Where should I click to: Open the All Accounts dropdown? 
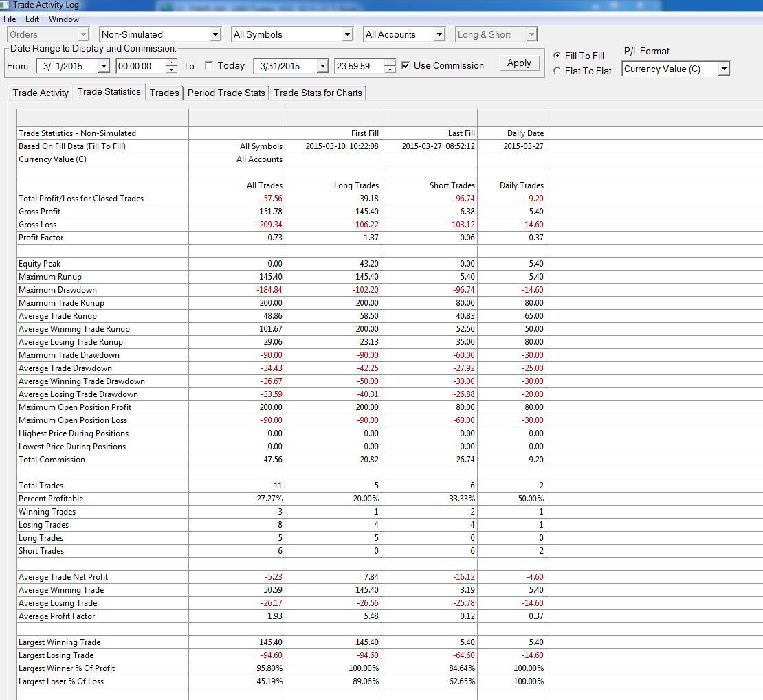(439, 34)
